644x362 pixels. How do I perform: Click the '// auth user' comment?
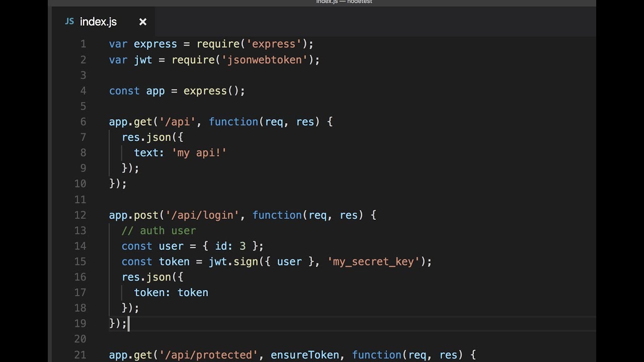pos(159,231)
